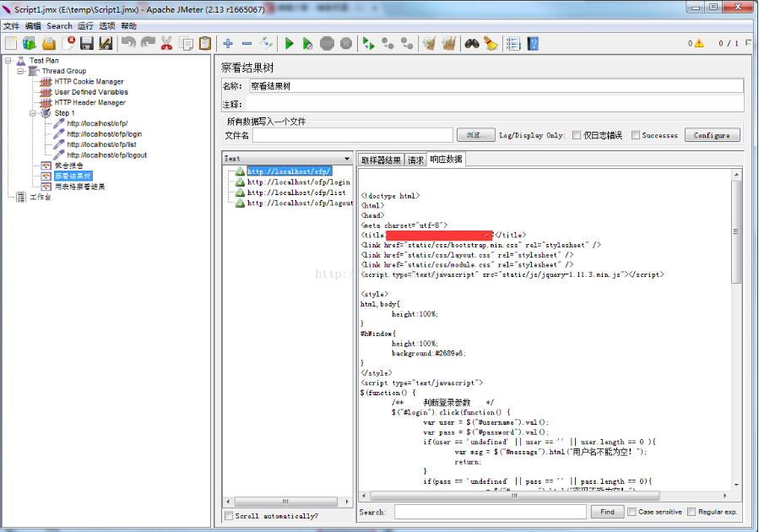Click the 文件名 filename input field
This screenshot has width=759, height=532.
(x=352, y=135)
